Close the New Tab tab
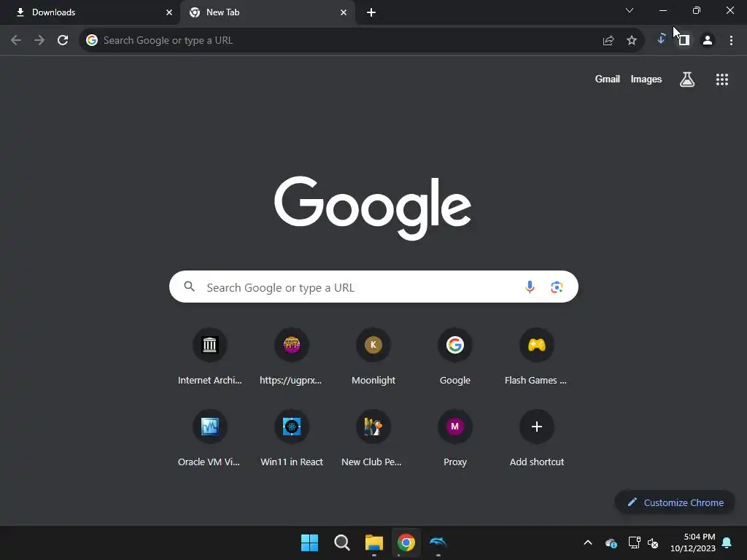747x560 pixels. [344, 12]
